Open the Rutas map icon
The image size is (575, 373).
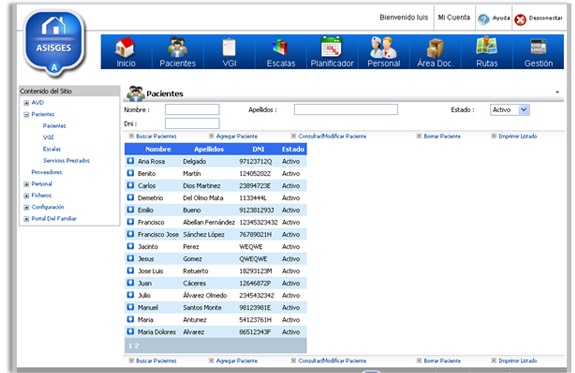click(486, 46)
